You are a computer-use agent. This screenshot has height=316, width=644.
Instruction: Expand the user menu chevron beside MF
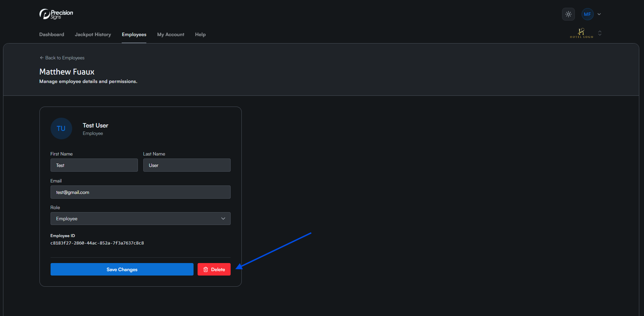599,14
